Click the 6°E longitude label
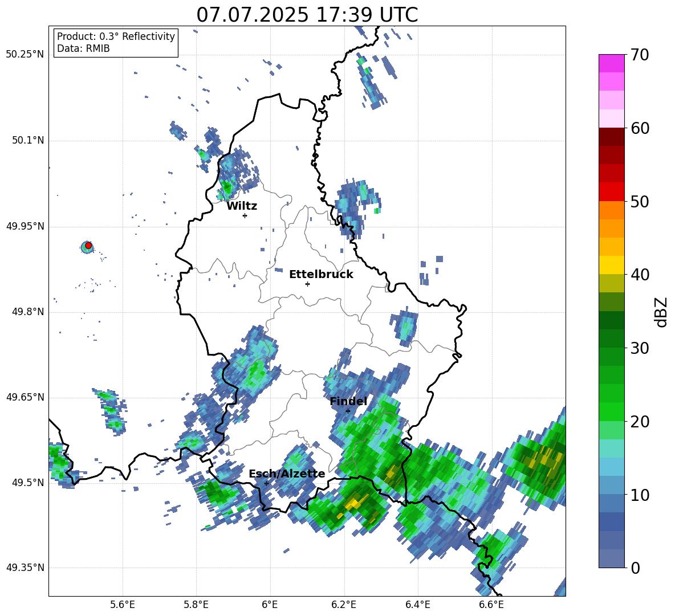Screen dimensions: 675x616 pos(270,605)
